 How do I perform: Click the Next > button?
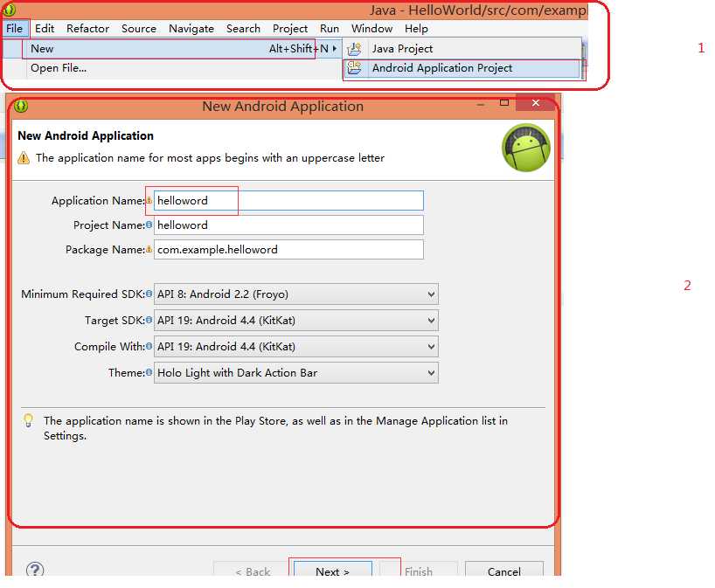point(332,571)
